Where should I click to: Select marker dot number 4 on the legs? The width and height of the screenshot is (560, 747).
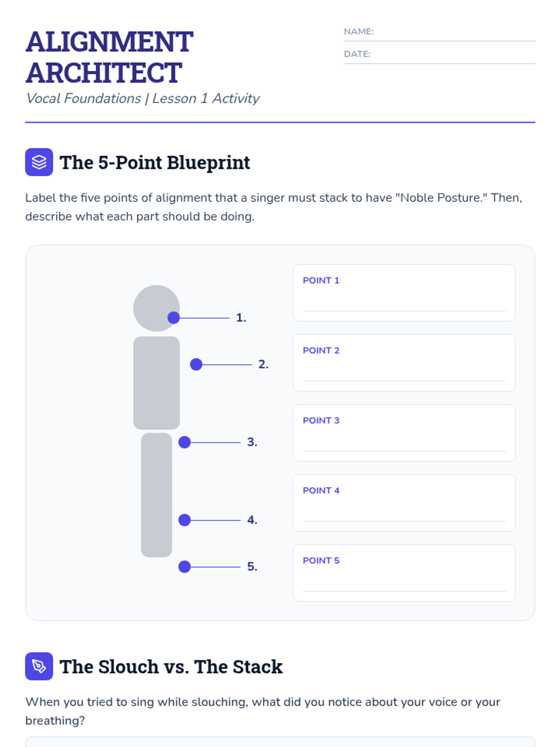[185, 520]
